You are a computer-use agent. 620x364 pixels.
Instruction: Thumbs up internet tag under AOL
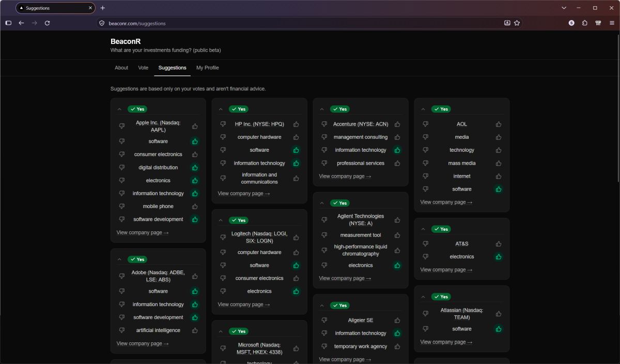[499, 176]
